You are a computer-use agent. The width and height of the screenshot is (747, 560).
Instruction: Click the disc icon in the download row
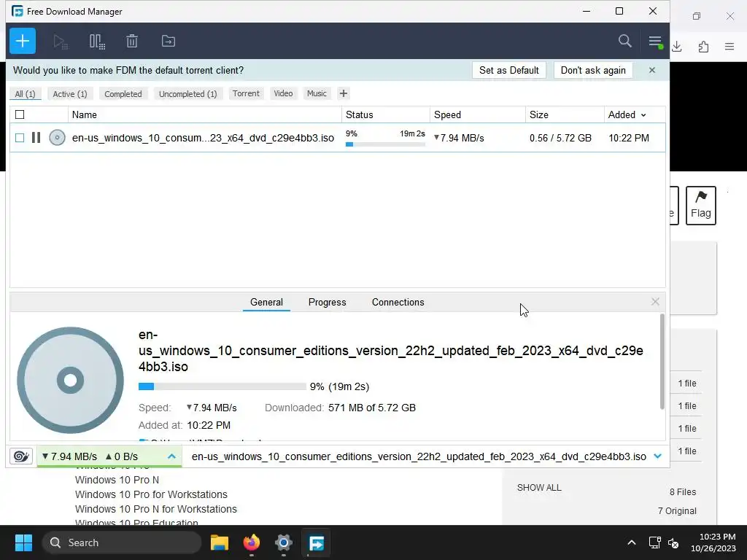pyautogui.click(x=57, y=138)
